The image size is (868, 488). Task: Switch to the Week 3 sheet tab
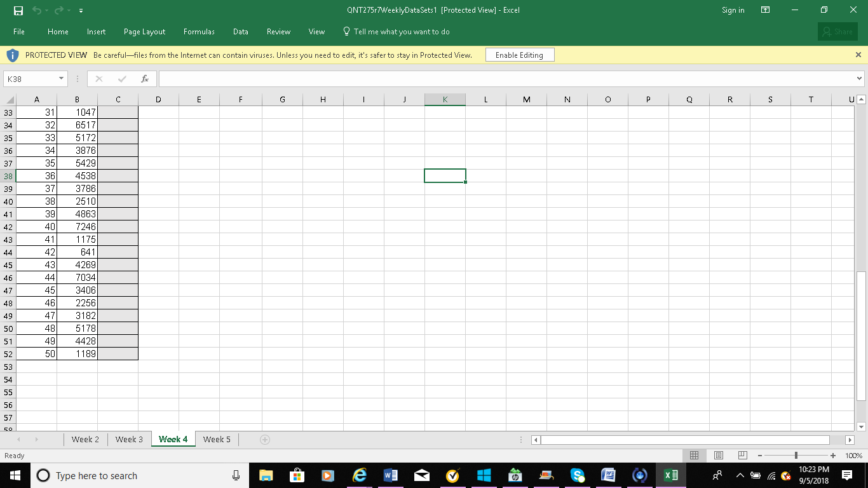tap(129, 439)
